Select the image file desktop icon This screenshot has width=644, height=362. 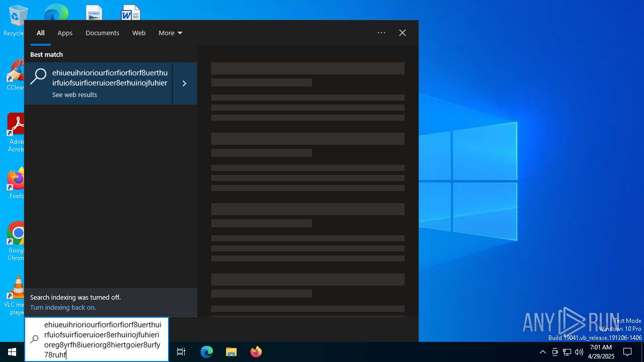tap(94, 13)
